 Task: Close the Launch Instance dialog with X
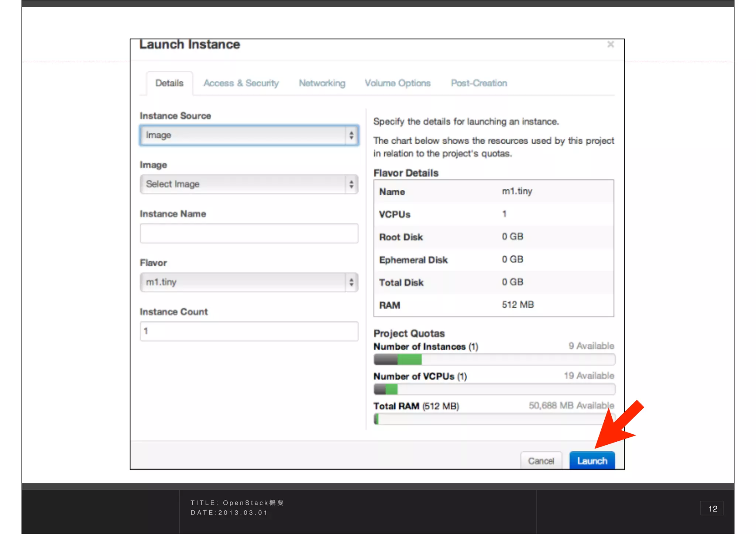611,45
